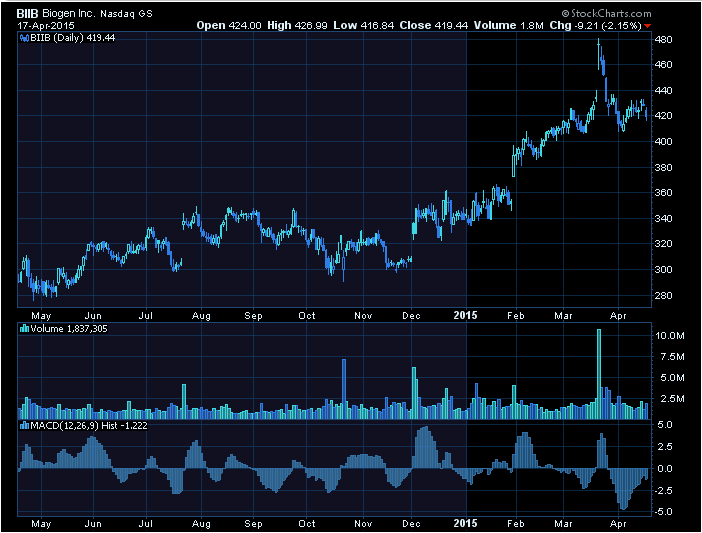Screen dimensions: 702x533
Task: Select the bold BIIB ticker symbol
Action: [27, 14]
